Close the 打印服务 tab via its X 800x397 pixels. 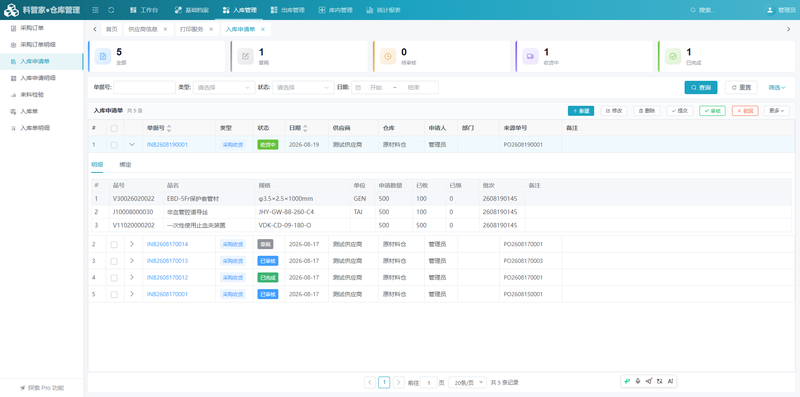(x=211, y=30)
